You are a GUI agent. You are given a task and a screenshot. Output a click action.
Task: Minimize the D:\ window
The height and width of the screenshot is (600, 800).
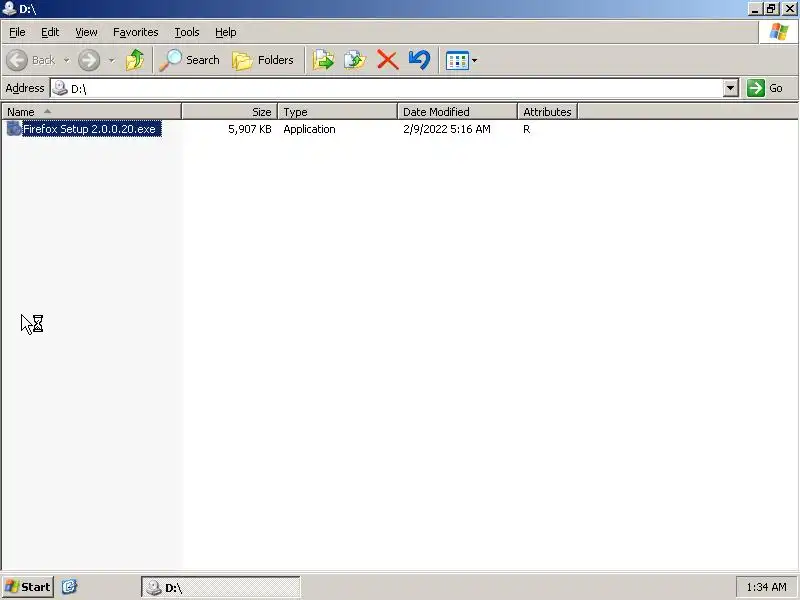point(755,9)
